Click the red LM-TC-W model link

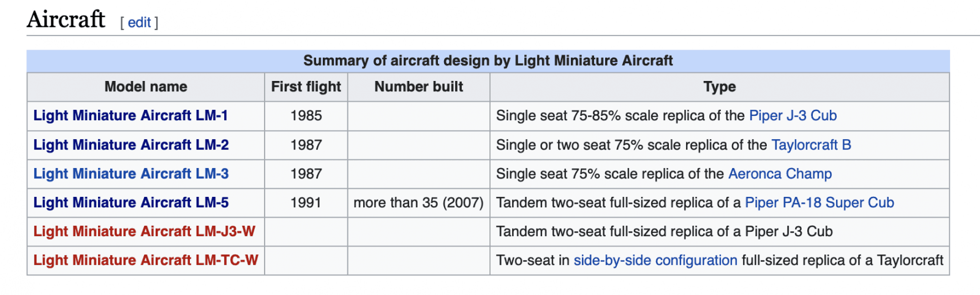tap(146, 260)
